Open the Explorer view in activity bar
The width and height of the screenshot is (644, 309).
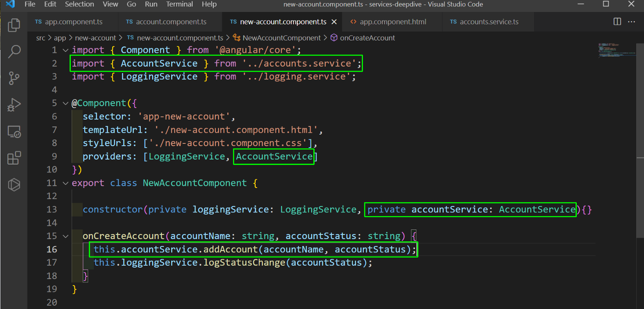pyautogui.click(x=14, y=25)
